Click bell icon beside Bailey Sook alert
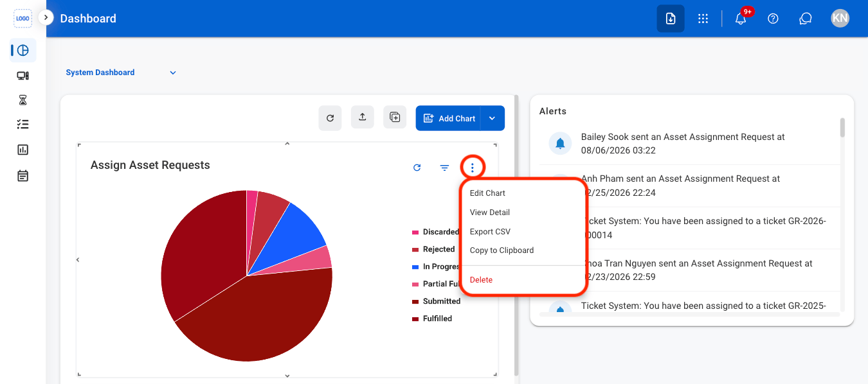The image size is (868, 384). (x=561, y=143)
